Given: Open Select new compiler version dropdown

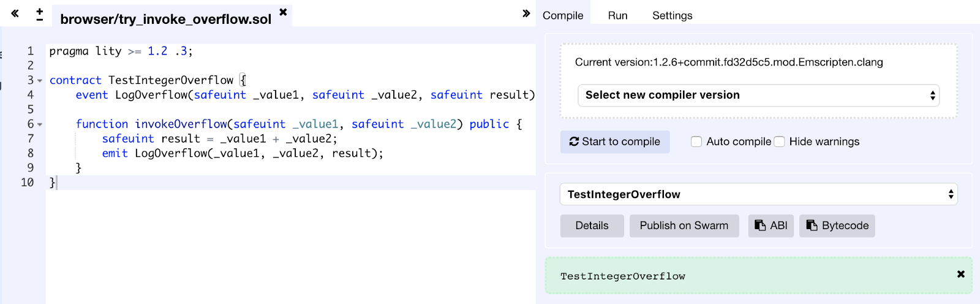Looking at the screenshot, I should [758, 95].
